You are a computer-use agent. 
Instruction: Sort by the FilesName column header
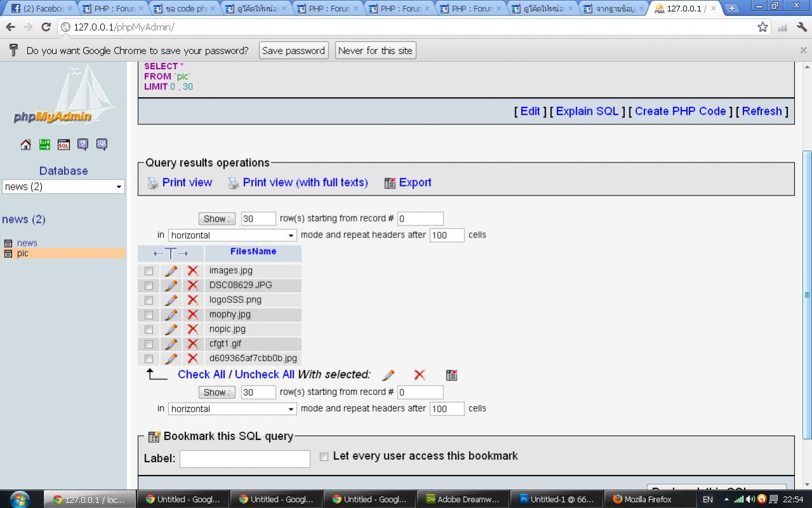[x=253, y=251]
